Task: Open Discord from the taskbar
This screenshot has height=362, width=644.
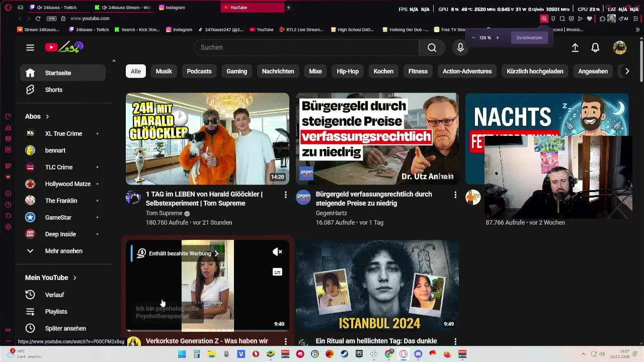Action: click(x=418, y=354)
